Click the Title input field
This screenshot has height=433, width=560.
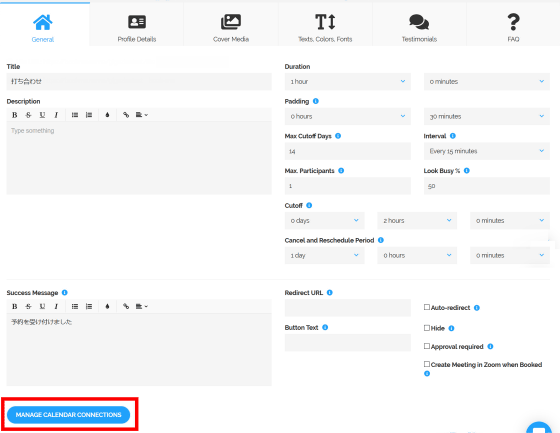[x=139, y=81]
